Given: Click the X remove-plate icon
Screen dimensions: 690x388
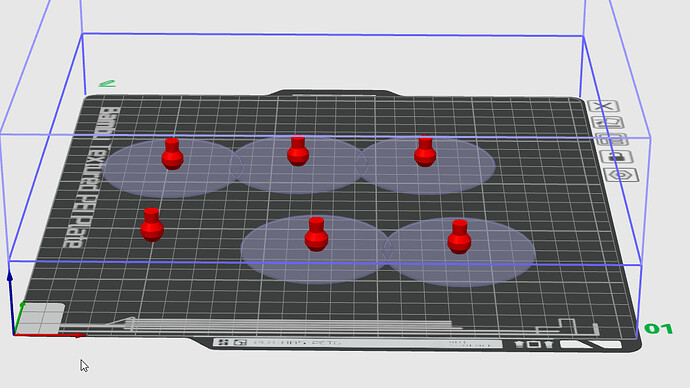Looking at the screenshot, I should 604,106.
